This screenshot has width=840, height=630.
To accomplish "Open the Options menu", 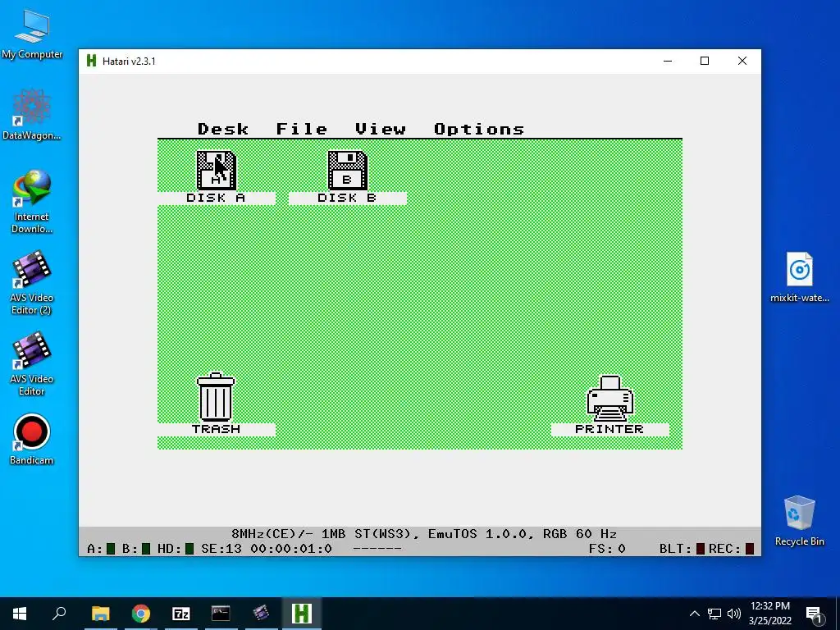I will coord(479,129).
